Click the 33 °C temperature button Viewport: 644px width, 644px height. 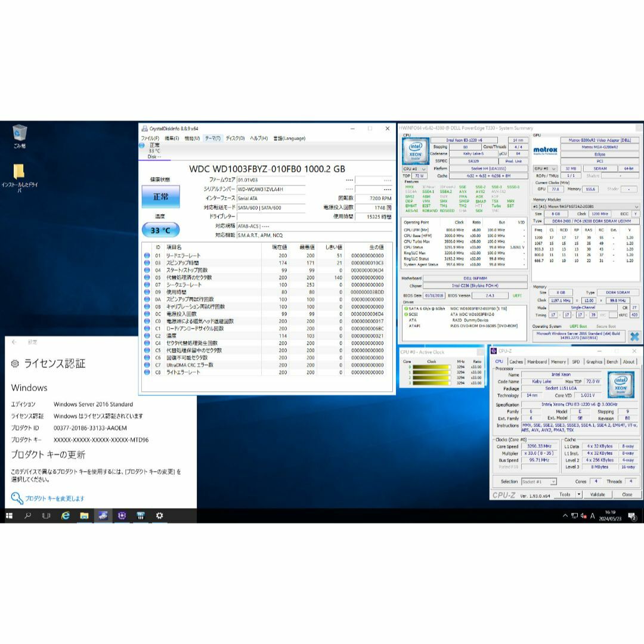[x=160, y=230]
